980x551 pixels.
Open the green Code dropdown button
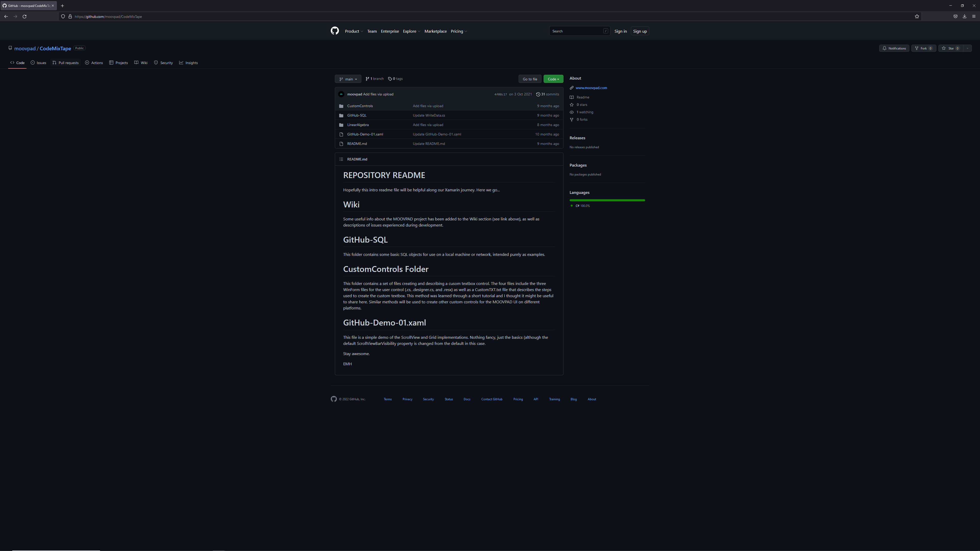(553, 79)
